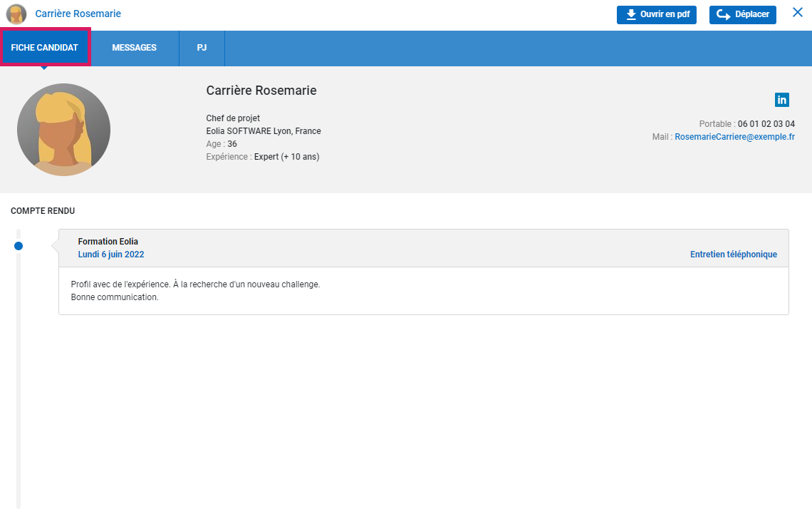Click the report text about Bonne communication
Screen dimensions: 812x529
115,297
